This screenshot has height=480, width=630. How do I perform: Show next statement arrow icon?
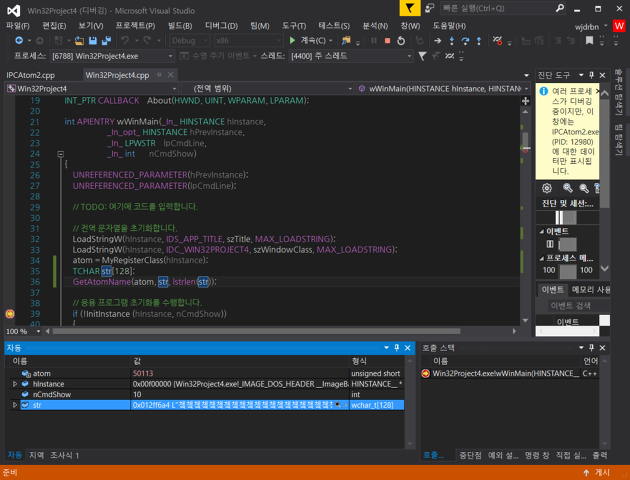coord(438,41)
